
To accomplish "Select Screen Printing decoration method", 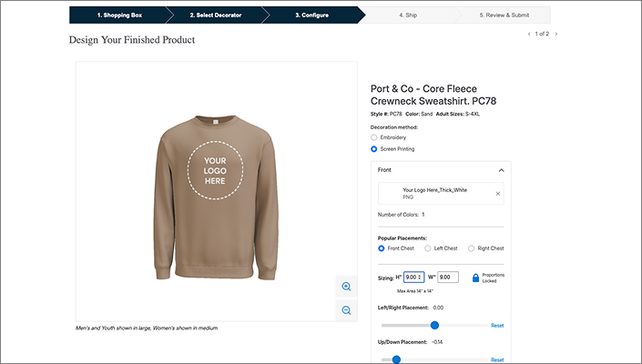I will click(x=374, y=148).
